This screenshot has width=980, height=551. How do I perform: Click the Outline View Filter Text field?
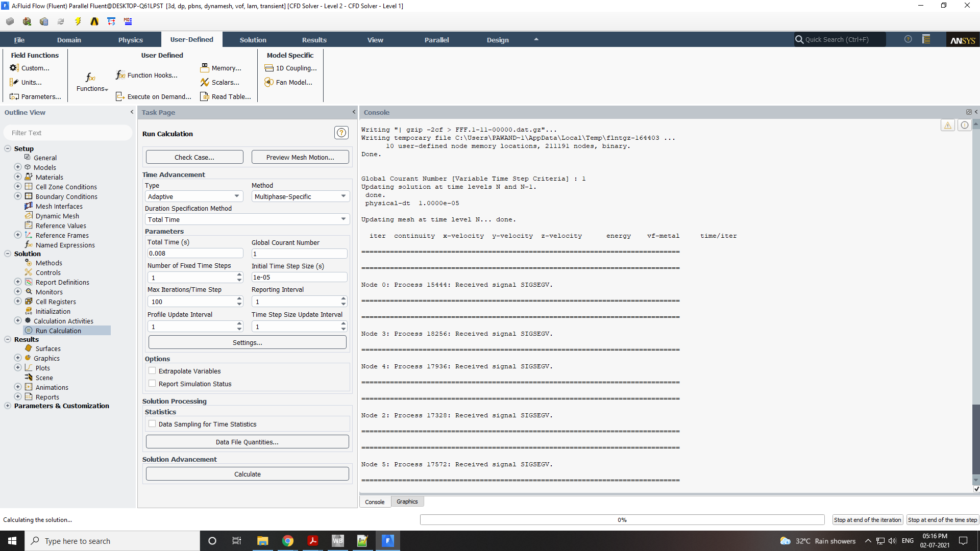tap(68, 133)
